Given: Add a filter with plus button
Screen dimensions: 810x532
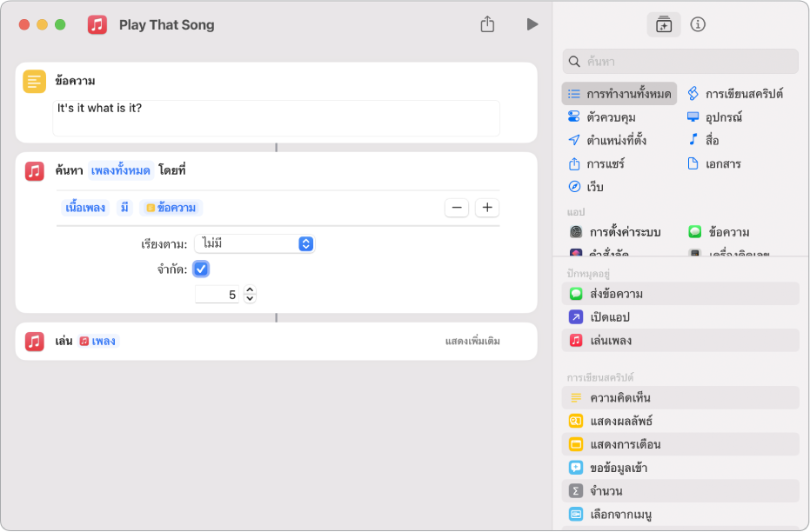Looking at the screenshot, I should tap(487, 208).
